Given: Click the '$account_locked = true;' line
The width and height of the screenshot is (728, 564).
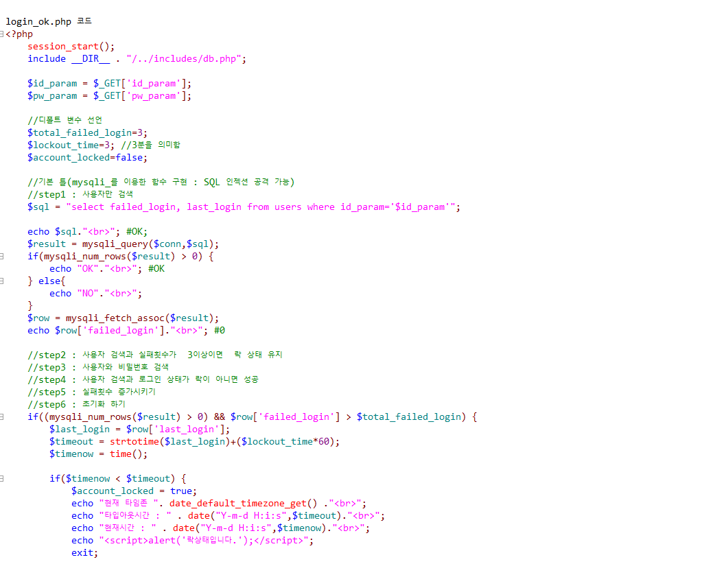Looking at the screenshot, I should (x=134, y=491).
